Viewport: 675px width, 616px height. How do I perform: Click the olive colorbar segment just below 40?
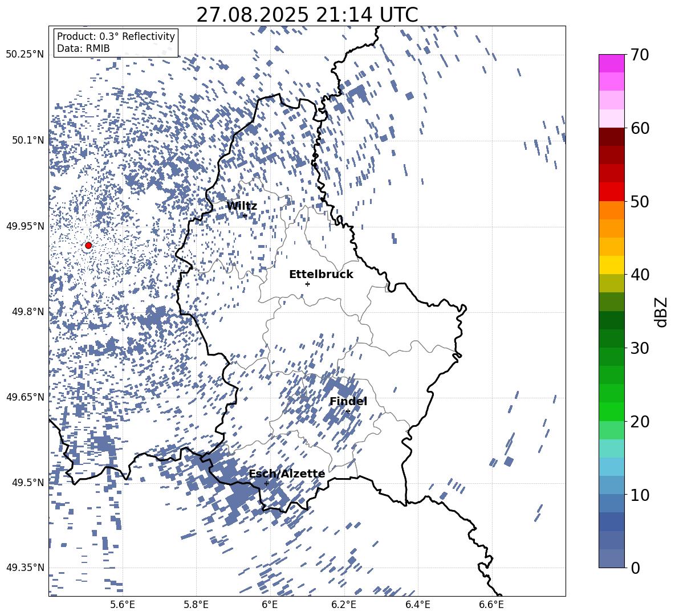tap(612, 283)
